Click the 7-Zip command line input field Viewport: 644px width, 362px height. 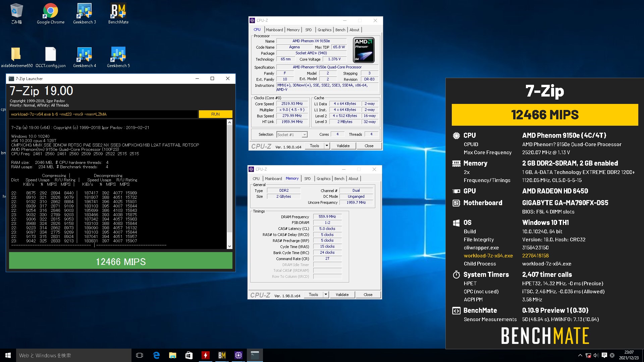coord(103,114)
